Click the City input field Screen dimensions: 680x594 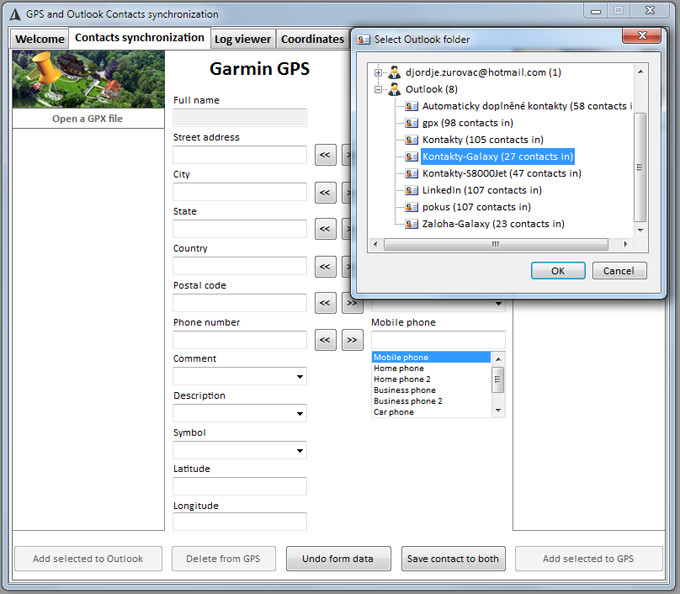click(x=239, y=192)
